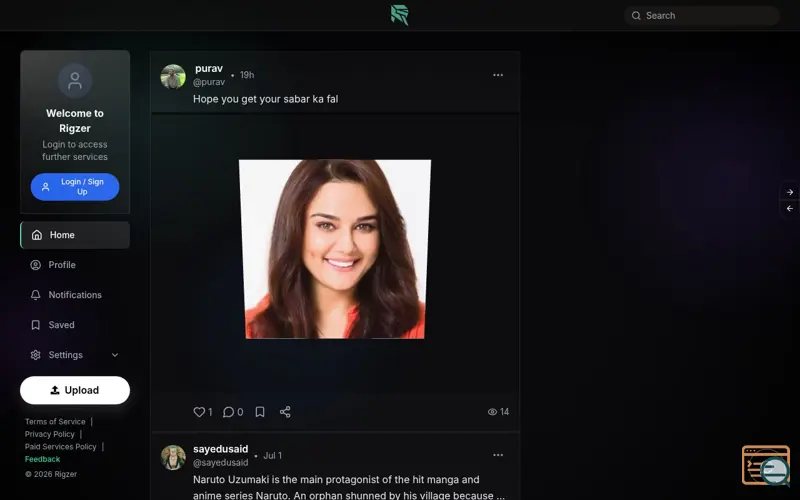Expand the Settings chevron arrow
800x500 pixels.
pyautogui.click(x=115, y=355)
